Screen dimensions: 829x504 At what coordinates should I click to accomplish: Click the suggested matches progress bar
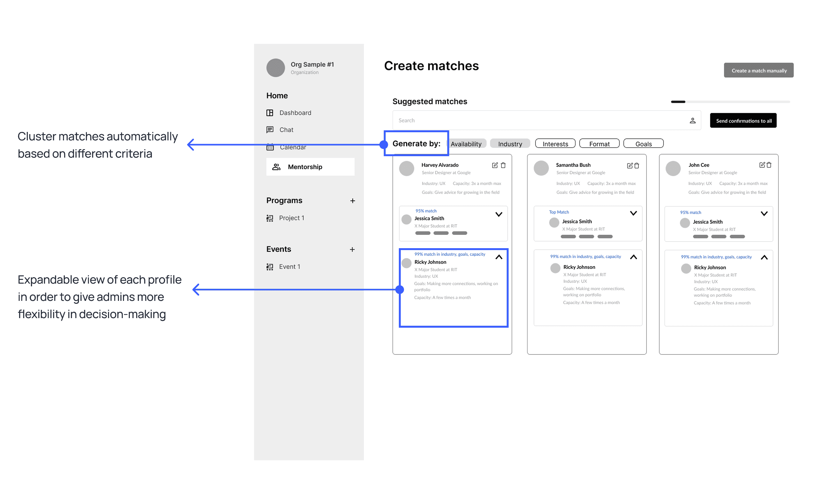pyautogui.click(x=730, y=102)
